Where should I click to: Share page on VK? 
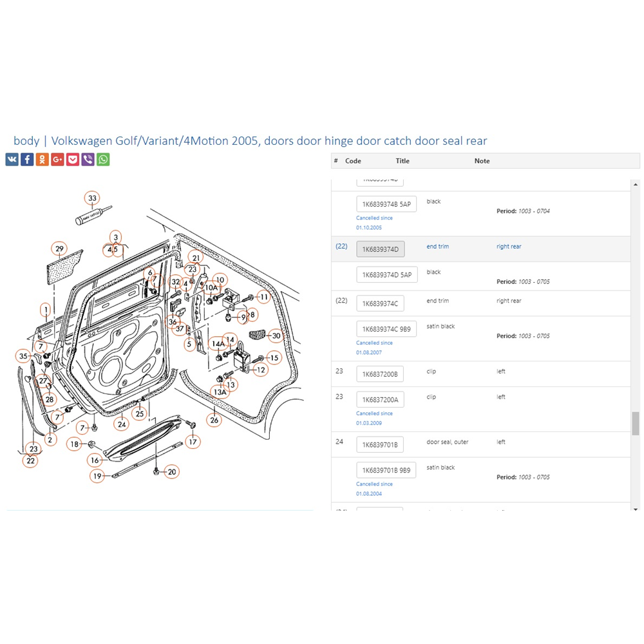(12, 160)
